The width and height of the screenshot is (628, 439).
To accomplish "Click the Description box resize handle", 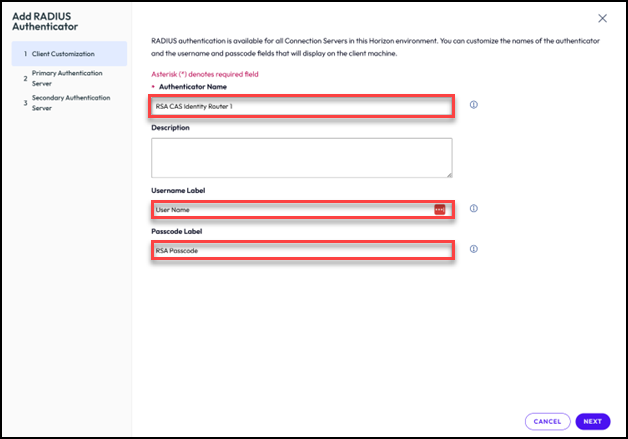I will click(448, 174).
